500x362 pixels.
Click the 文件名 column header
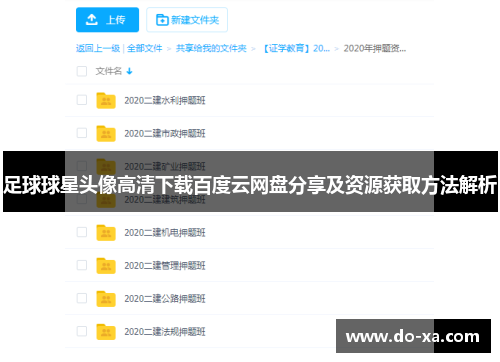[109, 71]
